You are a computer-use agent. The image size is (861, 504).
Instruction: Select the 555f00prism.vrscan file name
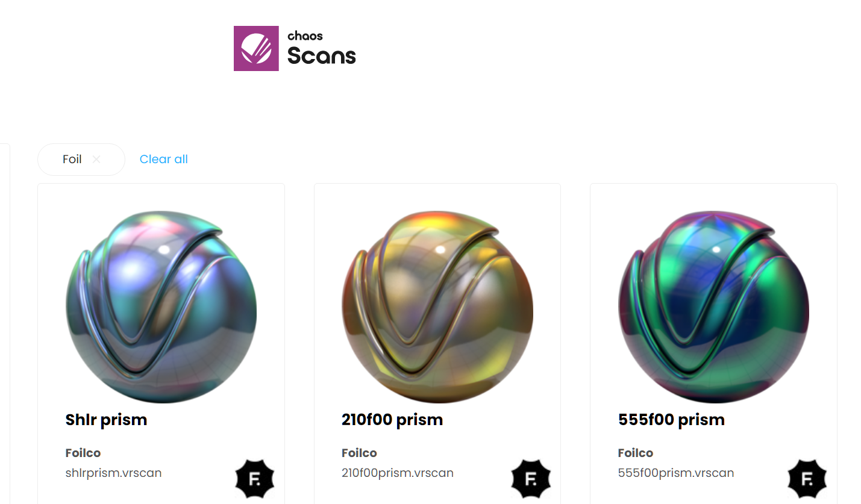tap(676, 473)
